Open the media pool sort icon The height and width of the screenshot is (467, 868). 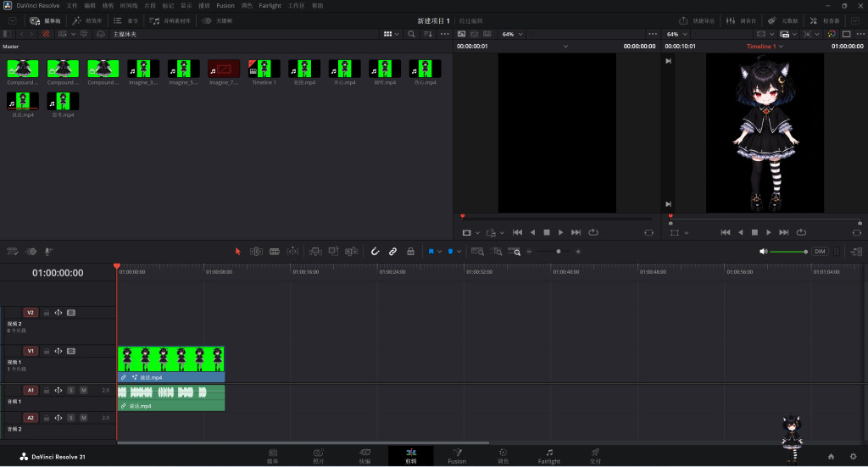click(428, 34)
